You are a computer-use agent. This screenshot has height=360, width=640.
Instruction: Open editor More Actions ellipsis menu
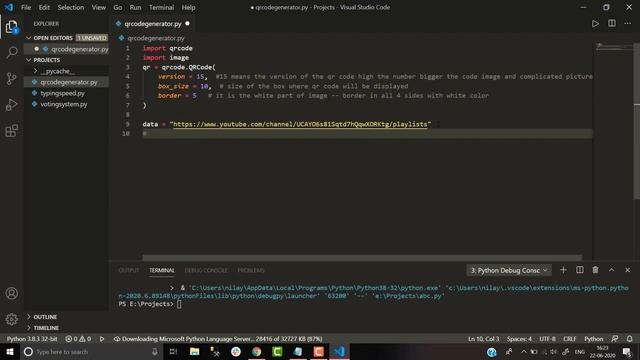(628, 24)
